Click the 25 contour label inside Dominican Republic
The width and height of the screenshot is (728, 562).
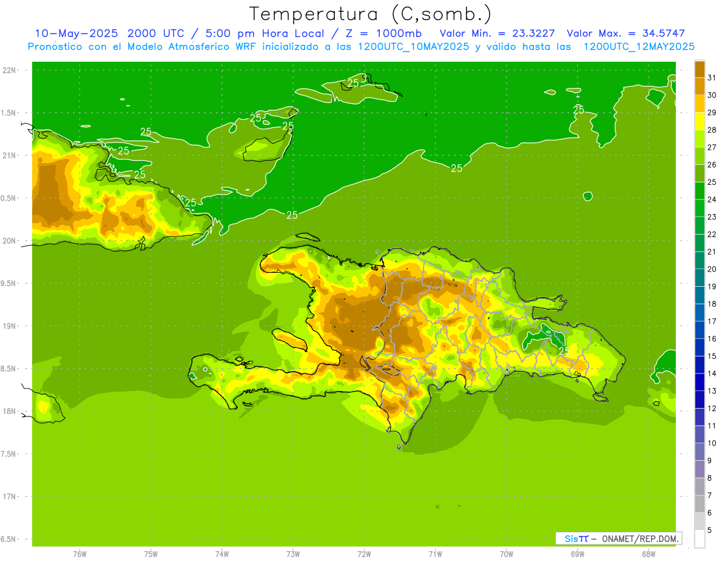[564, 351]
